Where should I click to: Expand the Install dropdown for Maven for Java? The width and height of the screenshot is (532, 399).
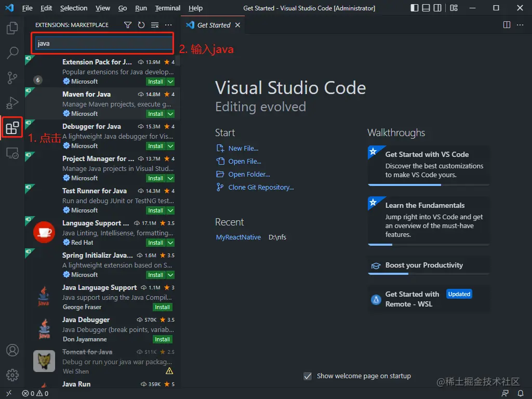pyautogui.click(x=170, y=114)
